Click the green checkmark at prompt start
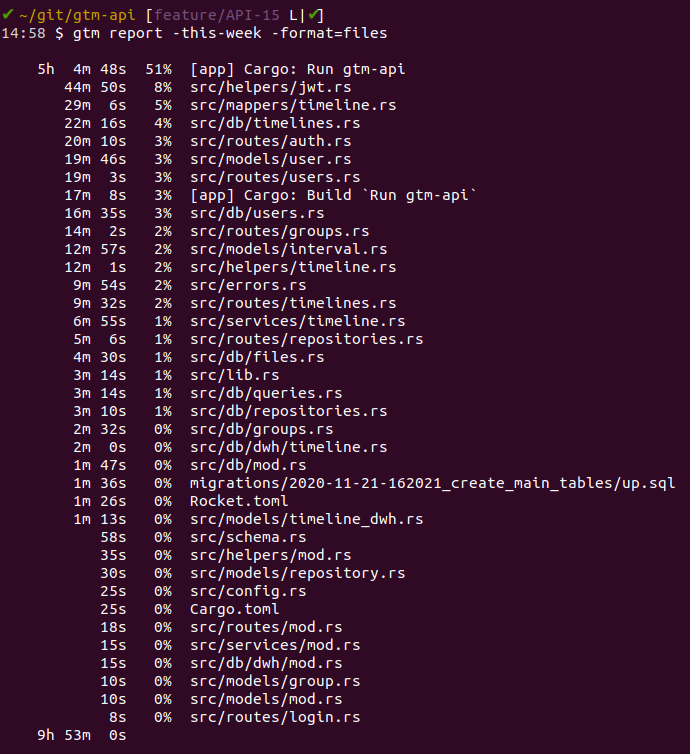 pos(8,15)
